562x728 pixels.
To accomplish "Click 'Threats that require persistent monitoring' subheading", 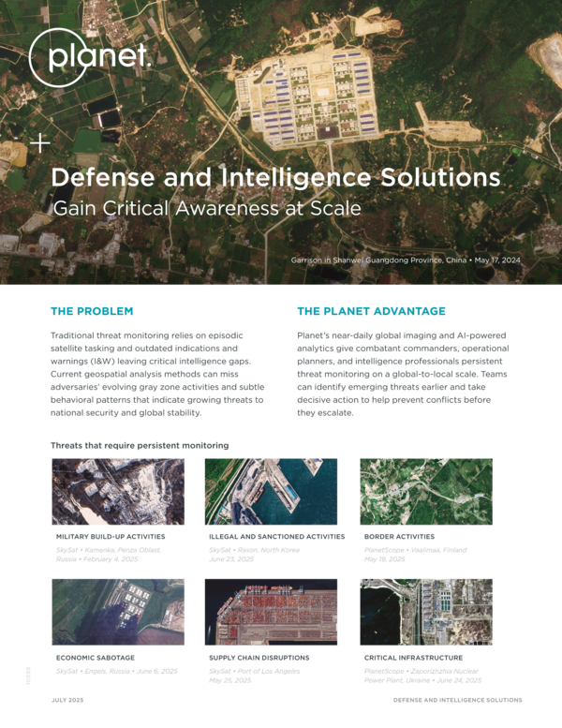I will [140, 445].
